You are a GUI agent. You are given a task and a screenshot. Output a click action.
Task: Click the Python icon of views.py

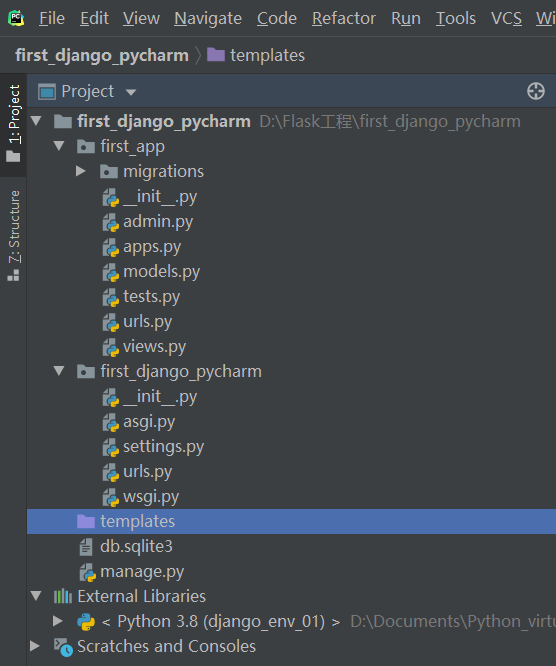coord(111,347)
